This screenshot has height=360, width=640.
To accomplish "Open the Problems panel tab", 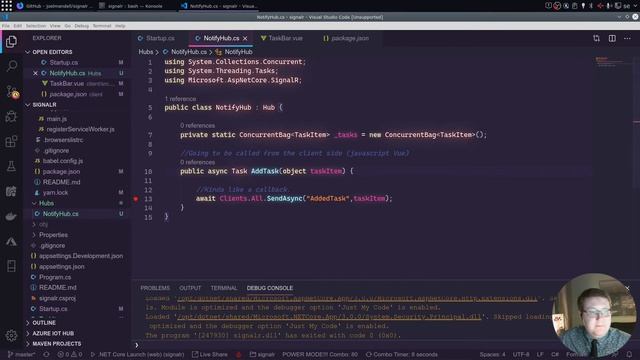I will pos(155,288).
